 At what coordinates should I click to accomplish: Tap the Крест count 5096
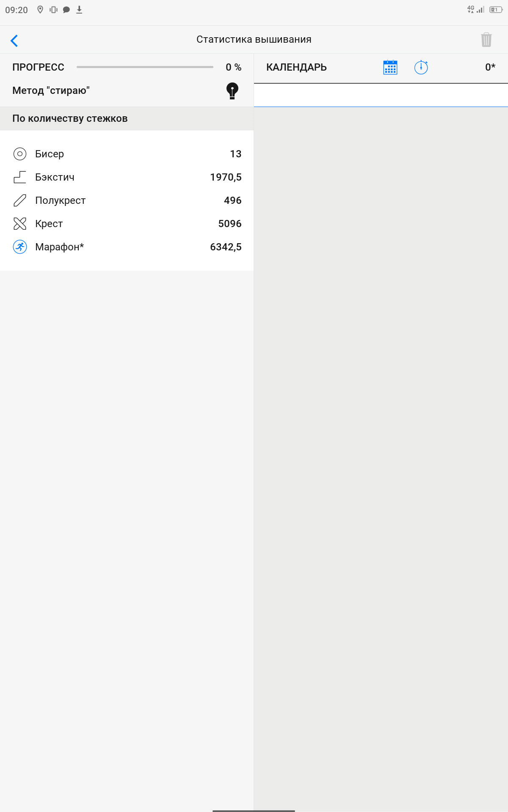coord(229,224)
